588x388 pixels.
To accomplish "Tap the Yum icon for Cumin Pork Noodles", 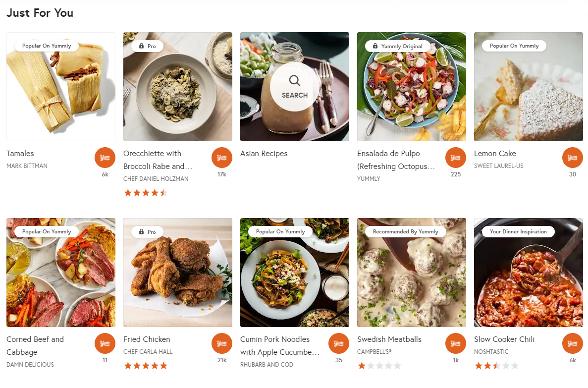I will tap(338, 343).
